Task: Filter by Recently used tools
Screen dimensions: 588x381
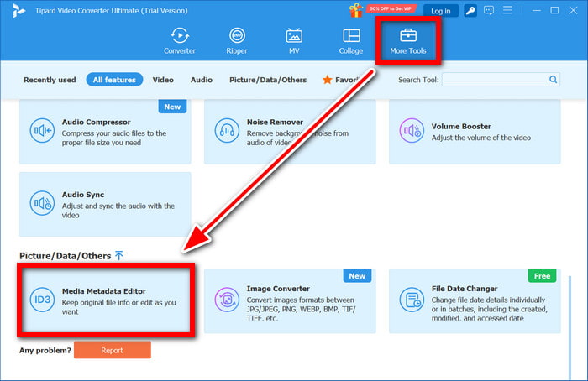Action: coord(50,80)
